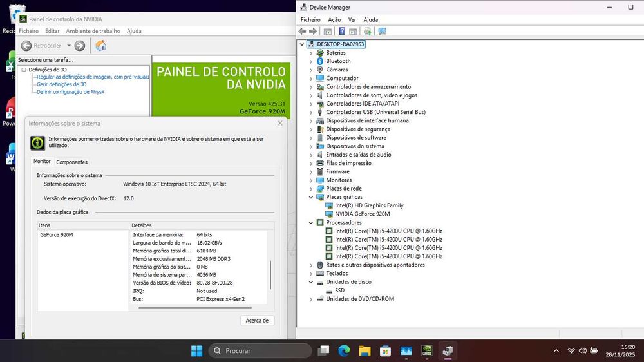Select Intel(R) HD Graphics Family device
This screenshot has width=644, height=362.
(x=369, y=205)
